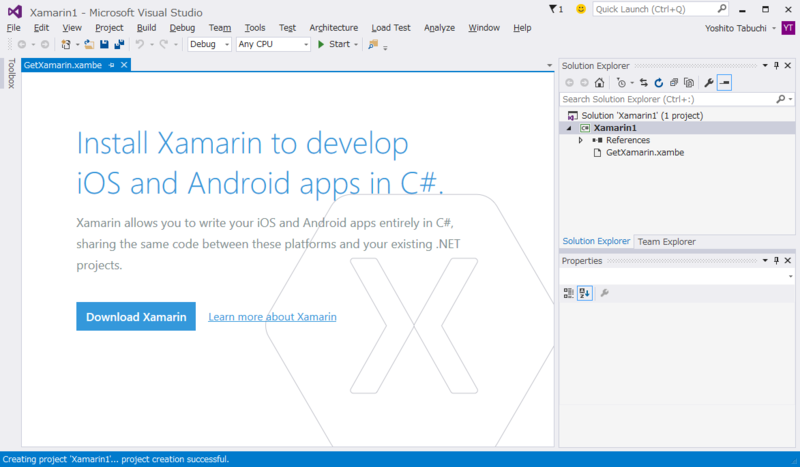800x467 pixels.
Task: Toggle Alphabetical sort in Properties panel
Action: pyautogui.click(x=585, y=293)
